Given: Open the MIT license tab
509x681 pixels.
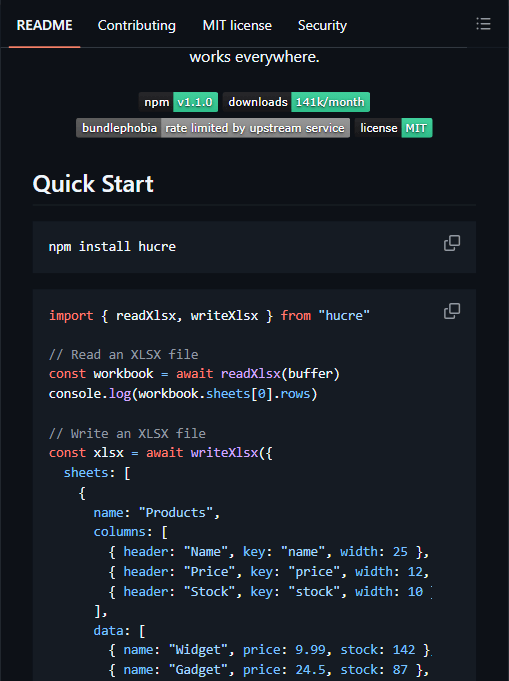Looking at the screenshot, I should click(237, 25).
